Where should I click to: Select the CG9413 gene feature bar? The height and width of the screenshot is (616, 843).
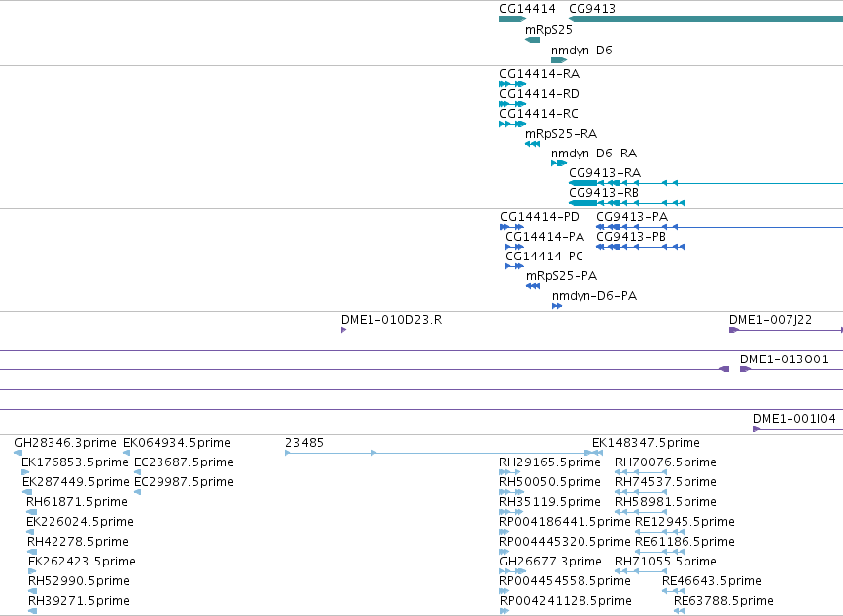click(706, 19)
